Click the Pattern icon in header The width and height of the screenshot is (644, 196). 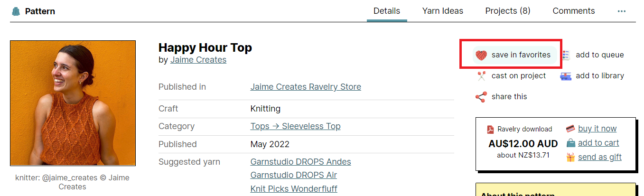pos(16,11)
